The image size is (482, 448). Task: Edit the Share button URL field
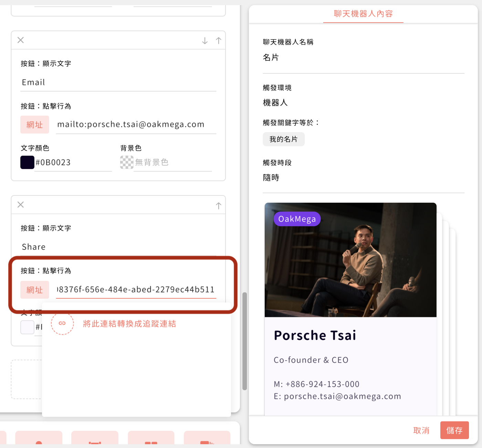[x=136, y=290]
